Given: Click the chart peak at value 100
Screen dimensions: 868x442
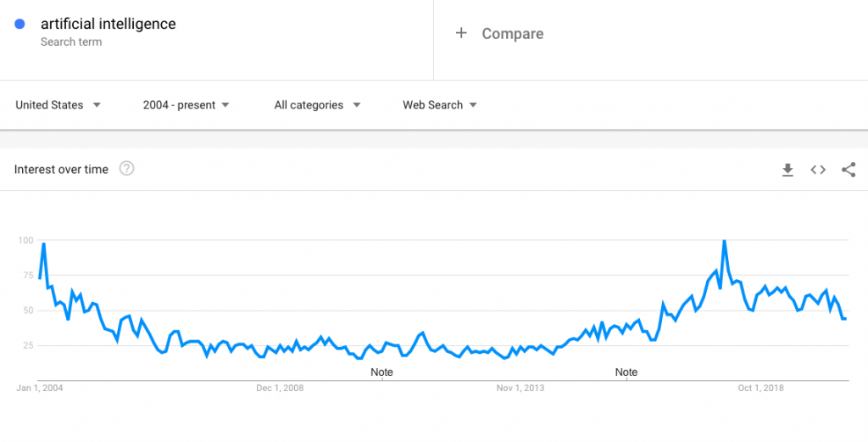Looking at the screenshot, I should click(x=724, y=242).
